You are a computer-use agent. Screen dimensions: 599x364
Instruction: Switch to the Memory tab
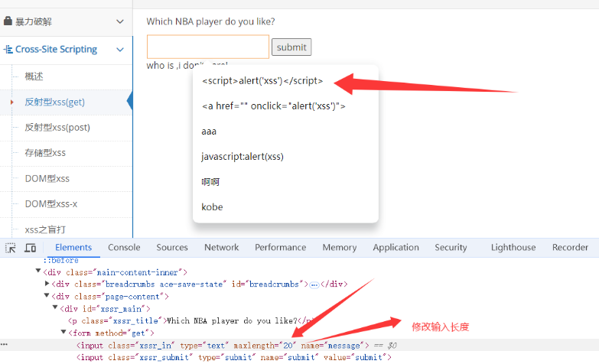(x=339, y=248)
